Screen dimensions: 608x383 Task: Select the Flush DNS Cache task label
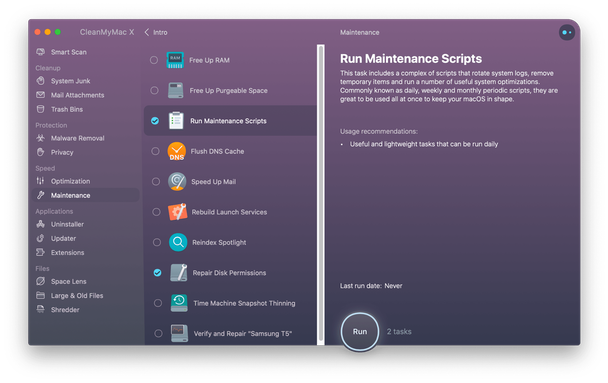pos(217,151)
